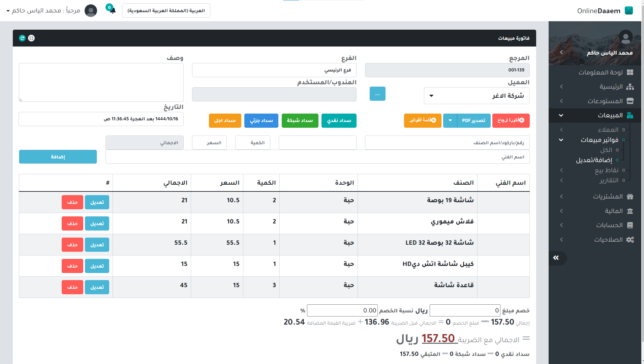Edit the قاعدة شاشة row
The width and height of the screenshot is (644, 364).
coord(97,287)
